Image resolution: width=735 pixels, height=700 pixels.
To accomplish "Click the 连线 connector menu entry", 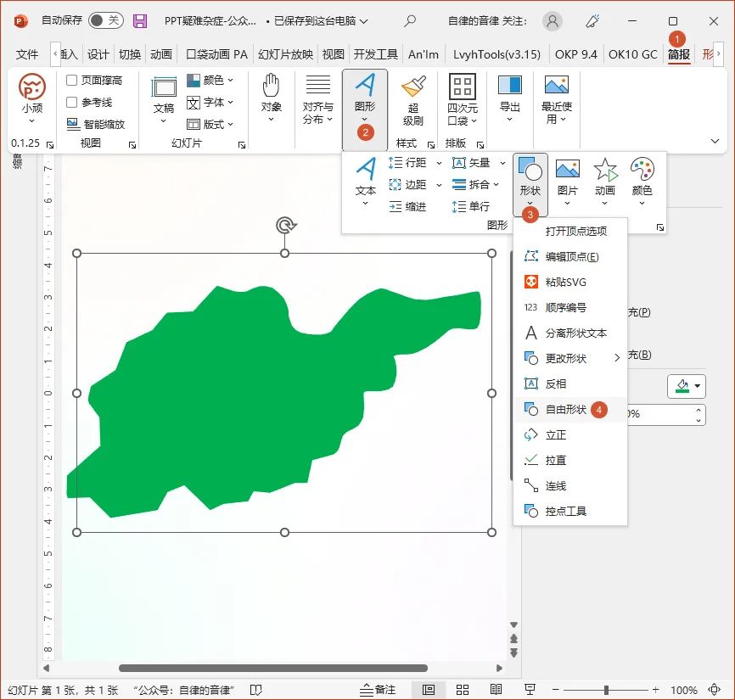I will pos(570,486).
